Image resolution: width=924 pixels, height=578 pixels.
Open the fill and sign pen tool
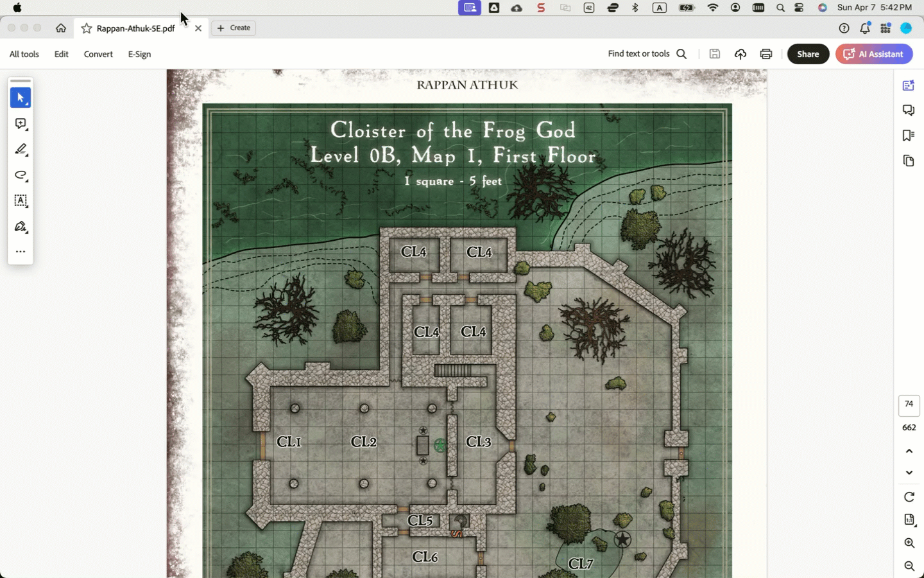(21, 227)
